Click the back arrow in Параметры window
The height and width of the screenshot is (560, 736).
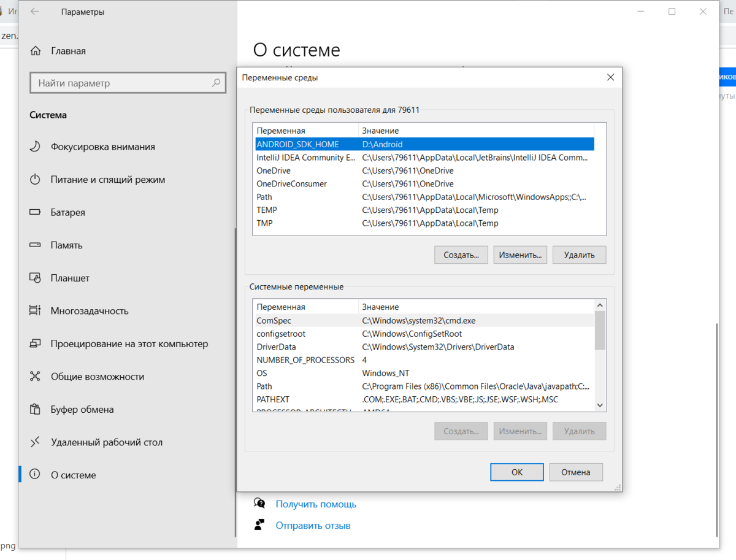pyautogui.click(x=35, y=12)
